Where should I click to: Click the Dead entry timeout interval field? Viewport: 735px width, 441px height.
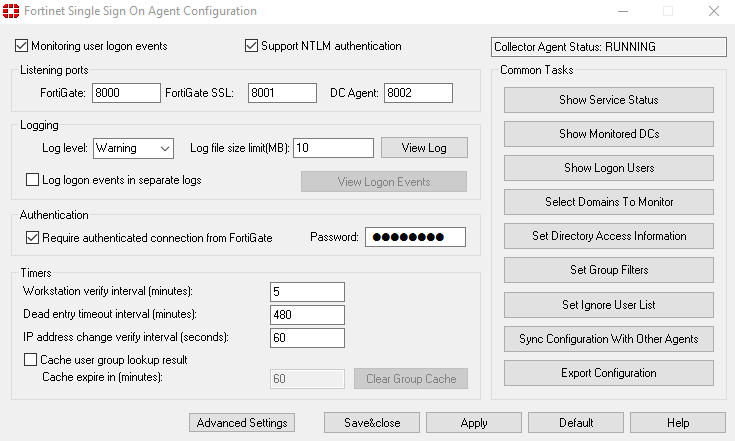coord(308,315)
